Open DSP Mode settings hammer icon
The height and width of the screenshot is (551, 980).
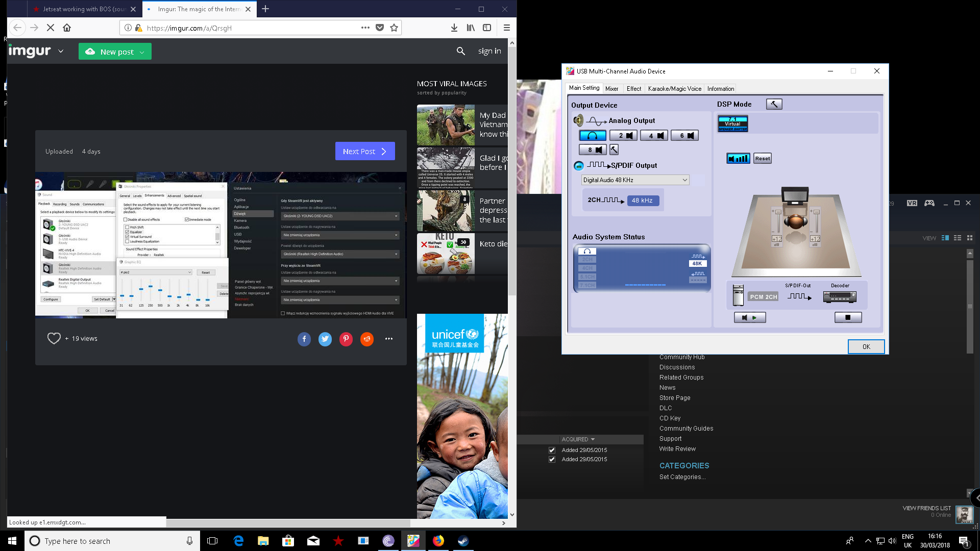pos(774,104)
